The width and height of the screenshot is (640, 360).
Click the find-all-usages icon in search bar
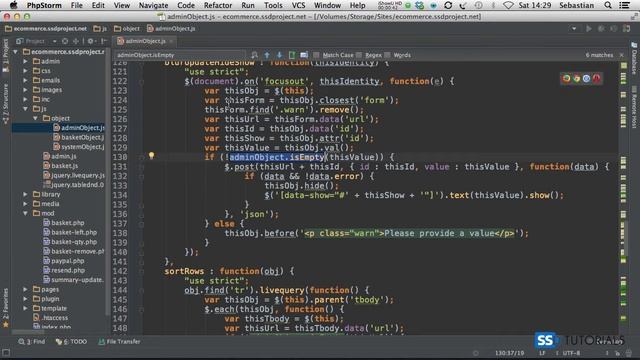pos(304,55)
